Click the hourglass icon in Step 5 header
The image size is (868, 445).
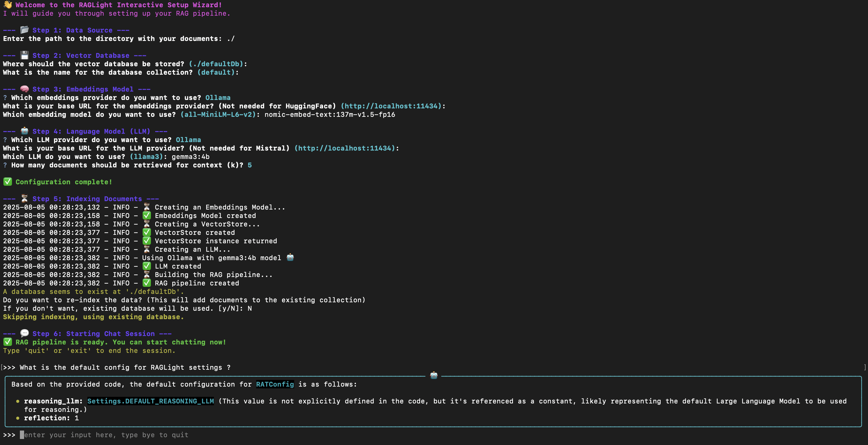click(x=24, y=199)
